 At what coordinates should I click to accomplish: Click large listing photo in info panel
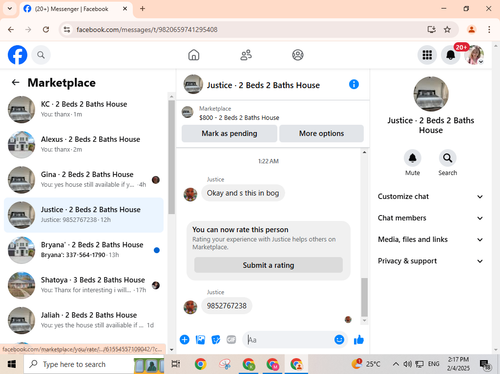pyautogui.click(x=431, y=94)
